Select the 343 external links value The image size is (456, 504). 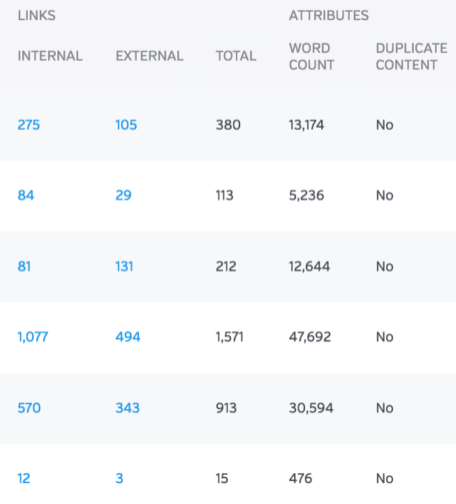pos(128,408)
